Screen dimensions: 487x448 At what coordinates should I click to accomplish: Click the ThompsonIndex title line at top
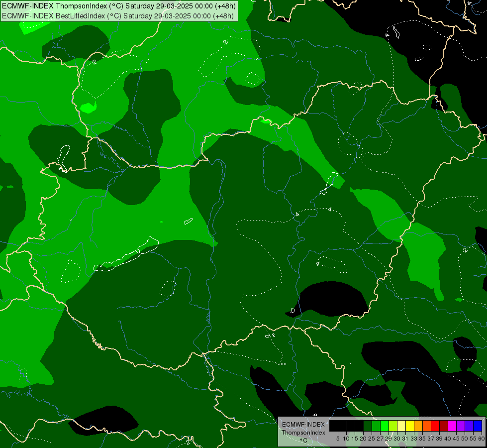119,6
